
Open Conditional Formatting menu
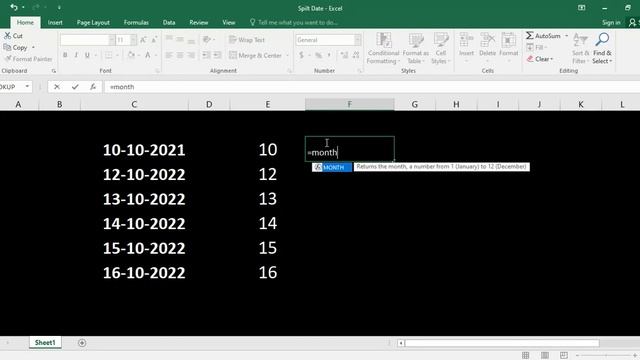coord(383,48)
